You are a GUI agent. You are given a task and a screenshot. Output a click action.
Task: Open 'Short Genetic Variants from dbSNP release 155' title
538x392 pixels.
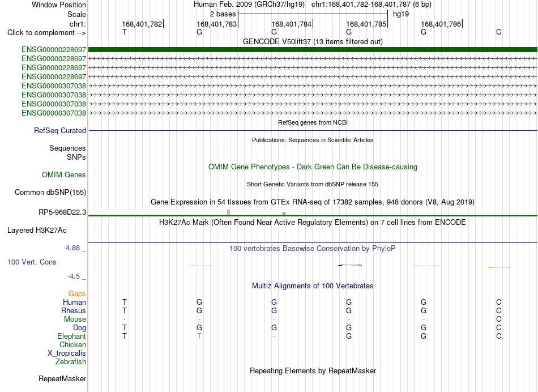tap(313, 184)
